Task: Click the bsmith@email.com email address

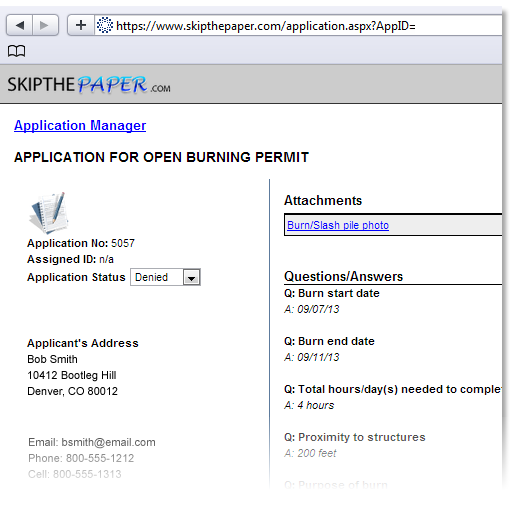Action: (x=108, y=442)
